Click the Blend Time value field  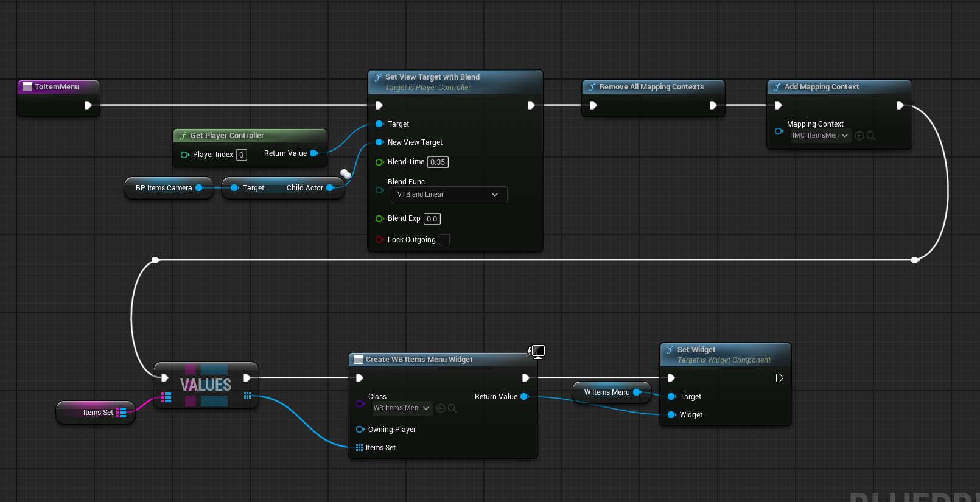point(438,162)
